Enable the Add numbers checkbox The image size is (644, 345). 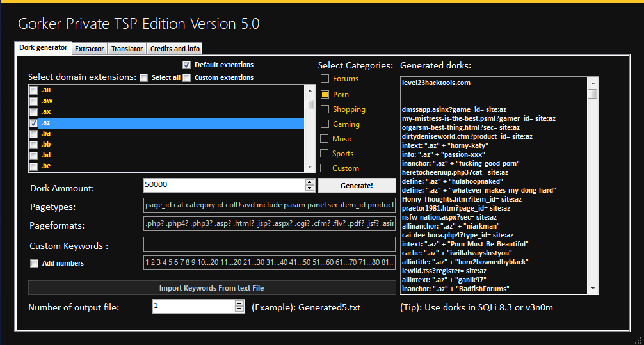coord(35,264)
